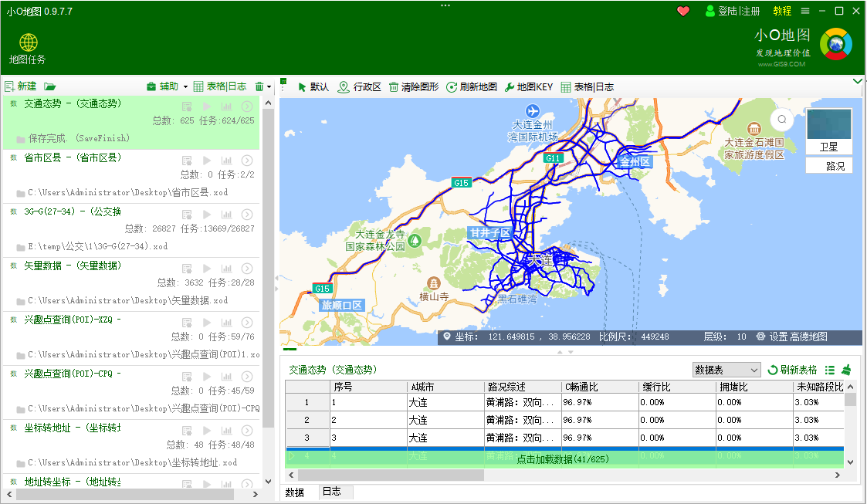
Task: Click the 行政区 map pin tool
Action: (x=360, y=86)
